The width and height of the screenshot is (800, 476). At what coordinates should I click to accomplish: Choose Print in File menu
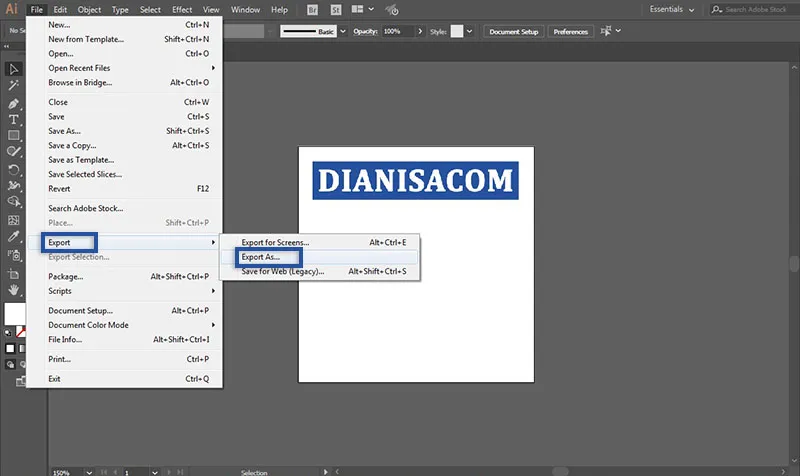click(x=124, y=359)
